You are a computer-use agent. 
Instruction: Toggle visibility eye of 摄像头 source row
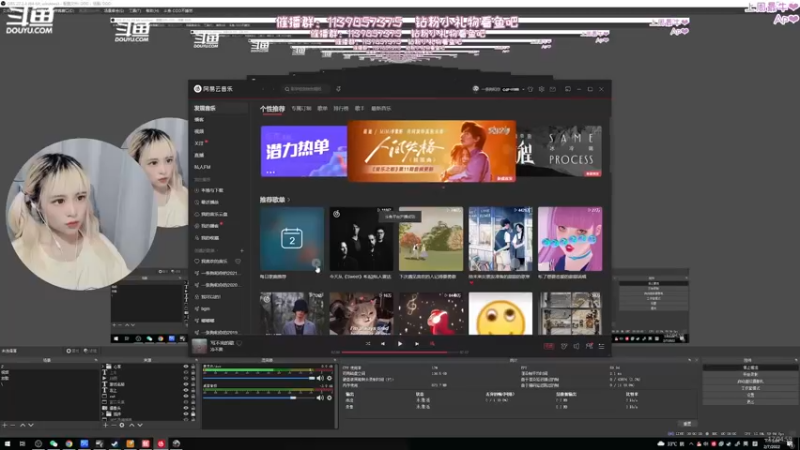[x=186, y=408]
